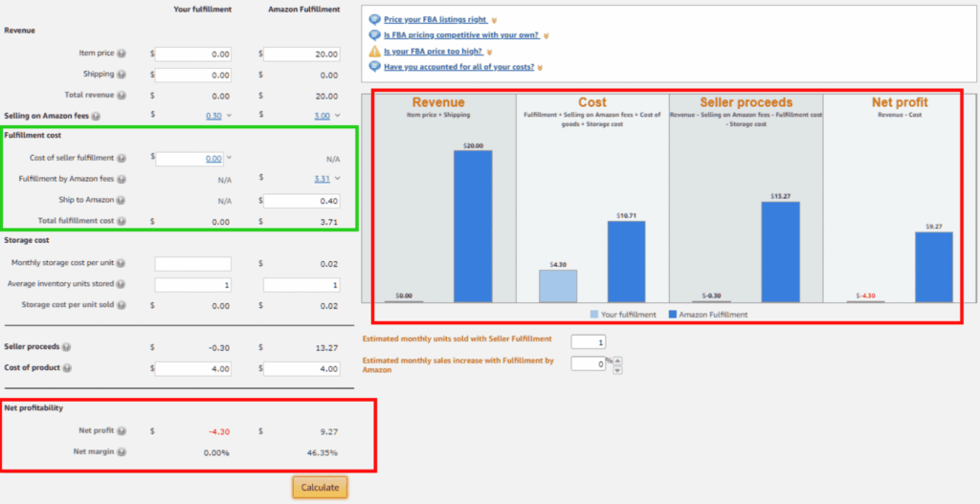Open help for Total fulfillment cost
Viewport: 980px width, 504px height.
[122, 221]
